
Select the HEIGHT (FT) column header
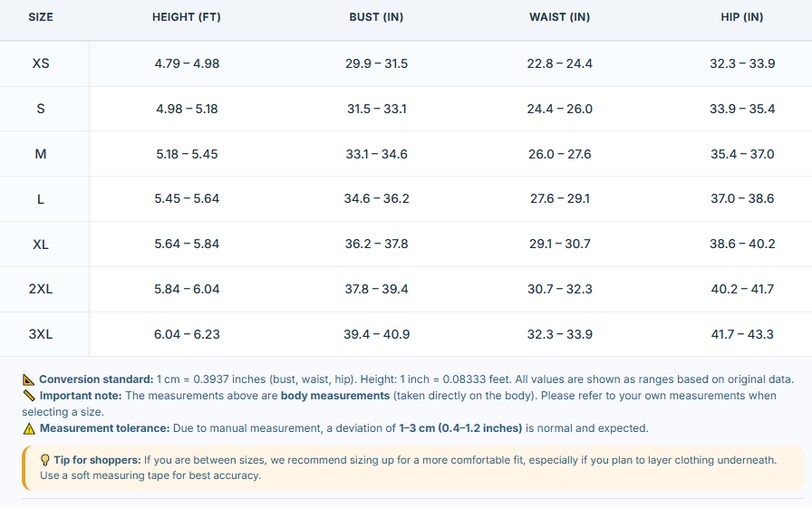point(187,17)
